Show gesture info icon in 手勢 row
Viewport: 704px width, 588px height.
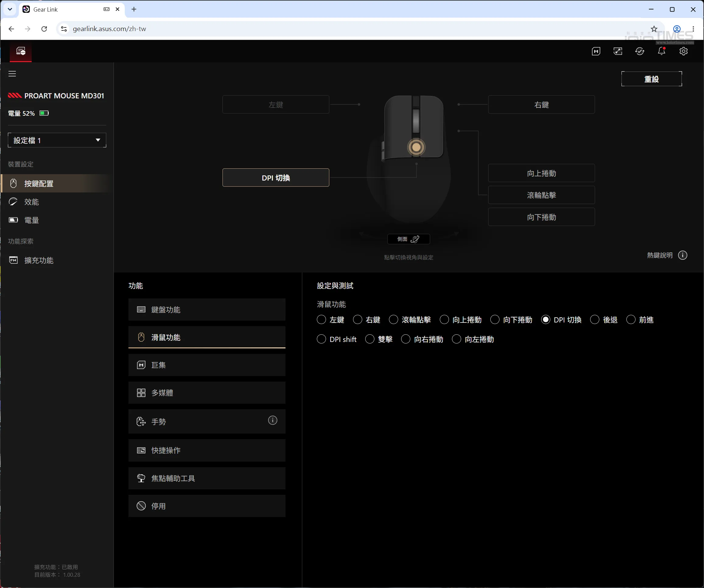272,420
